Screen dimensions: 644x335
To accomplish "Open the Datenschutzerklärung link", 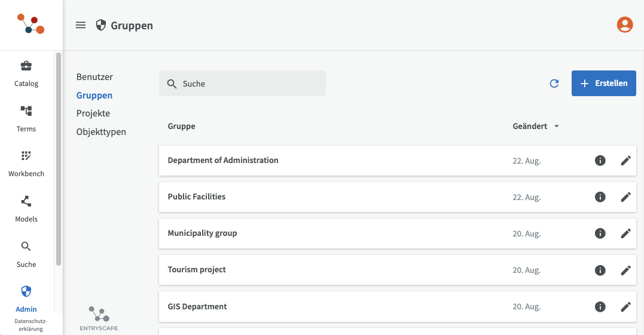I will (30, 325).
